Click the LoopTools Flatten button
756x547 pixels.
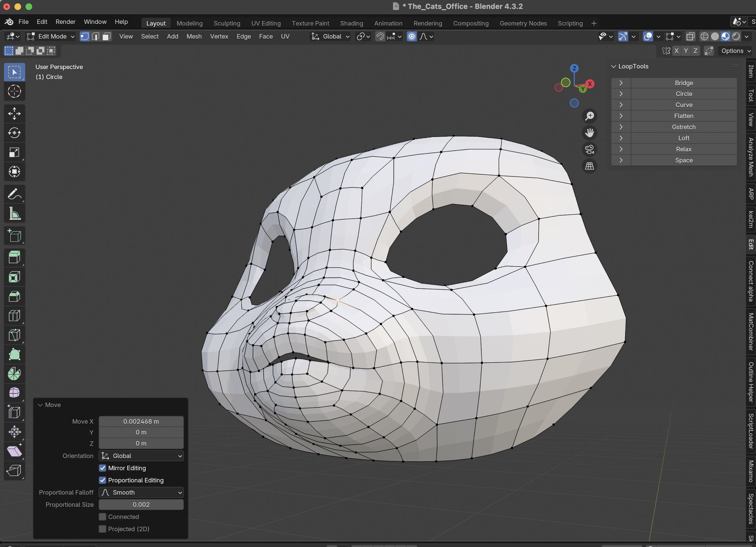pos(684,116)
